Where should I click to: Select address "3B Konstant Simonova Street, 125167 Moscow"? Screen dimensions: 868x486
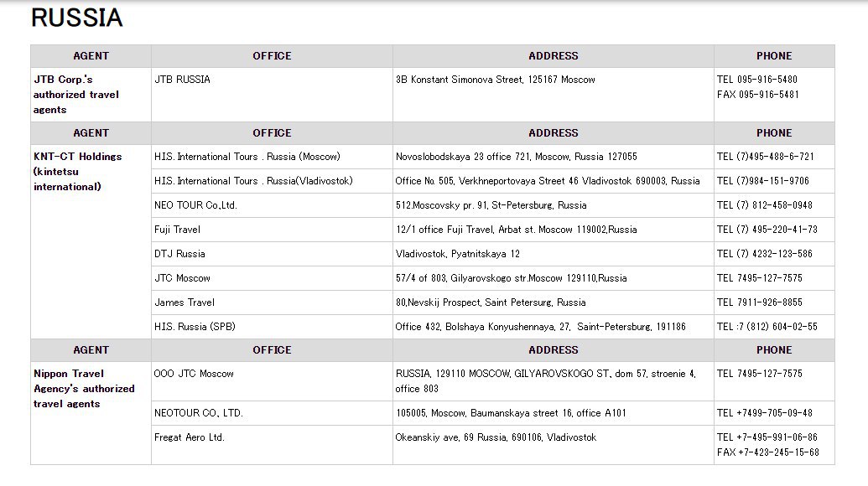click(x=496, y=80)
